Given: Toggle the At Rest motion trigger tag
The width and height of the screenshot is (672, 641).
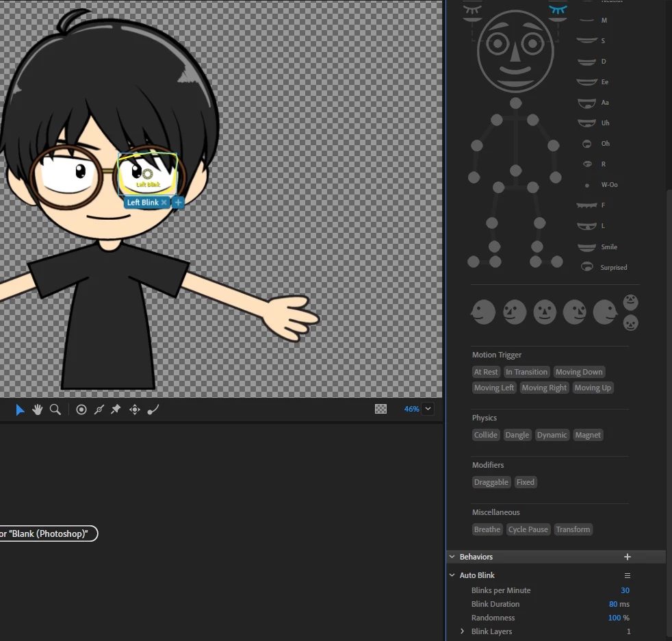Looking at the screenshot, I should coord(486,372).
